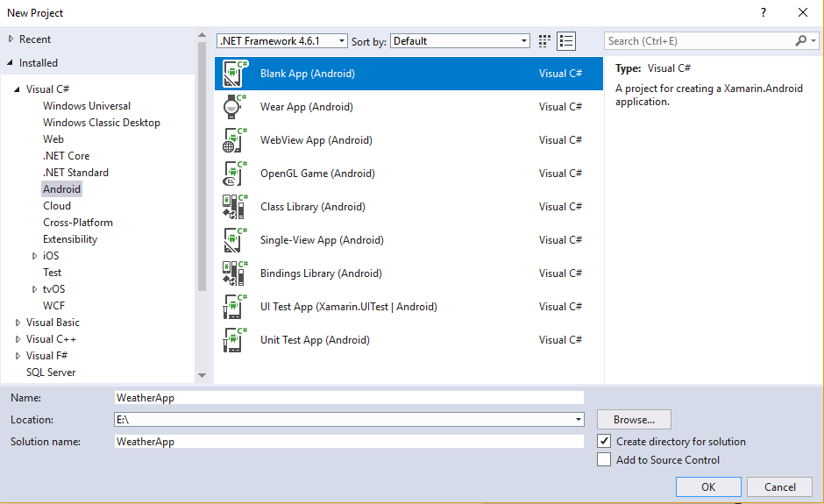Open the search options dropdown arrow

pyautogui.click(x=813, y=41)
